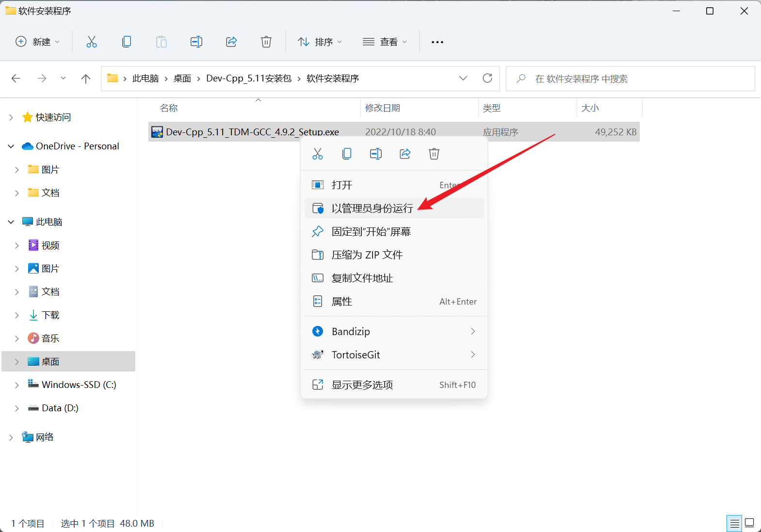The height and width of the screenshot is (532, 761).
Task: Click the 此电脑 breadcrumb in address bar
Action: [x=146, y=79]
